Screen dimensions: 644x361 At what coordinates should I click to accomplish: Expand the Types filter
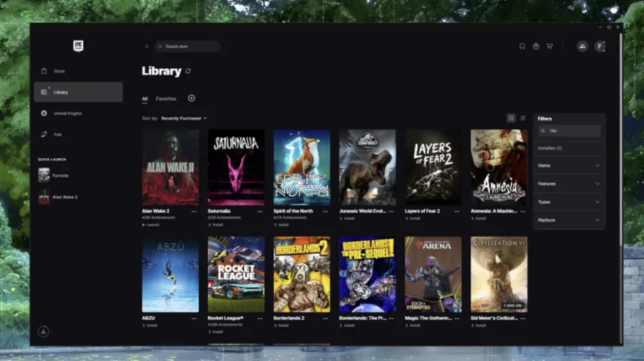tap(569, 202)
